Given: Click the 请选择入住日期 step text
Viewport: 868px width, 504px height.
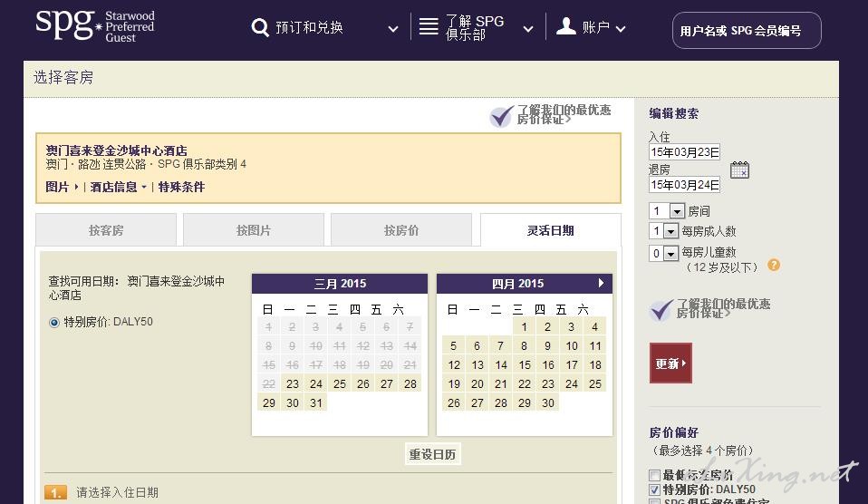Looking at the screenshot, I should (x=118, y=492).
